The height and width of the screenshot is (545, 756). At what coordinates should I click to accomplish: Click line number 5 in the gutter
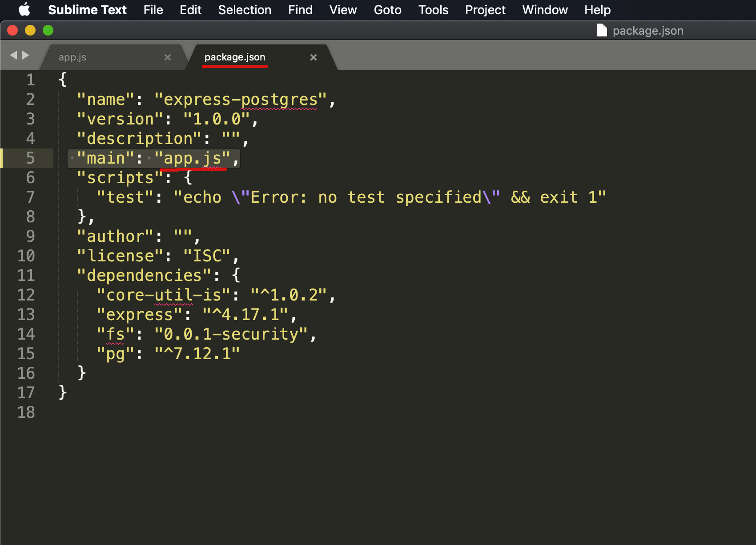[30, 158]
